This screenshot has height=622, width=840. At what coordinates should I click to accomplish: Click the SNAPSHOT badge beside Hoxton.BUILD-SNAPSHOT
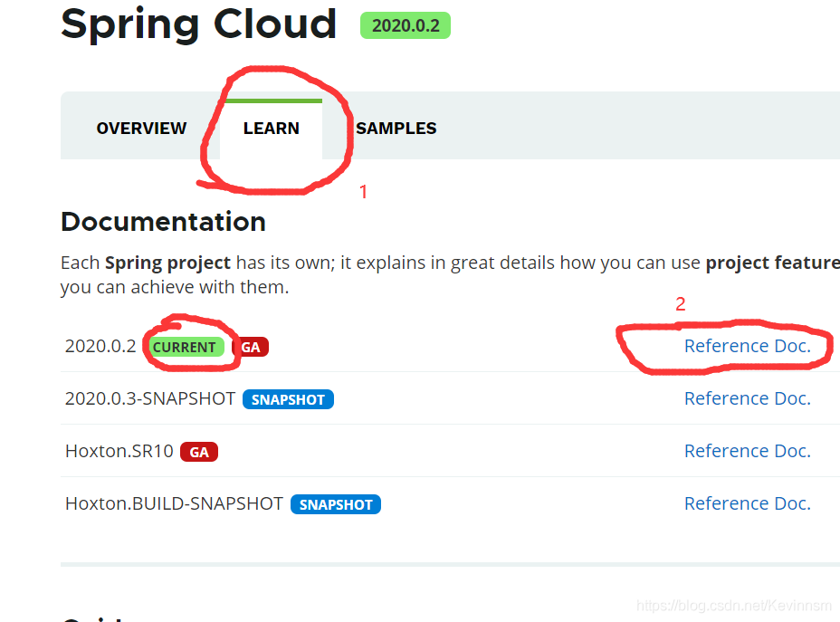[x=336, y=504]
